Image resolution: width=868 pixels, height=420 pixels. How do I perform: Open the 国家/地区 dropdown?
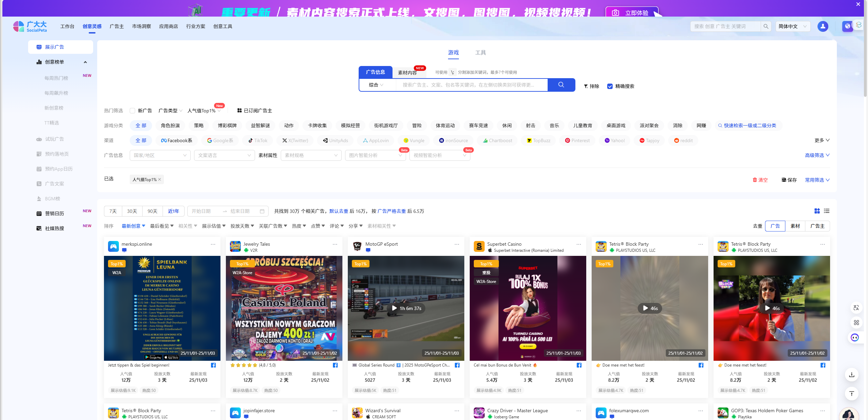point(160,155)
